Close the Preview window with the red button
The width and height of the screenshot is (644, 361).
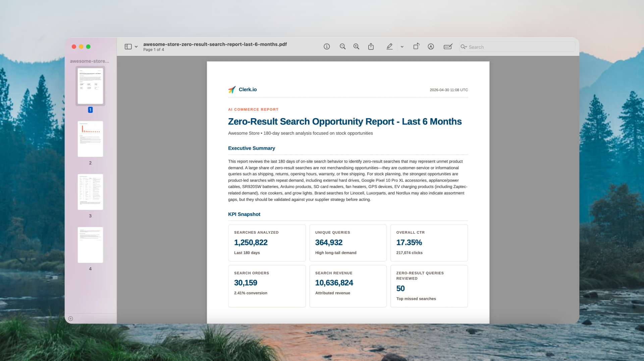click(x=74, y=47)
